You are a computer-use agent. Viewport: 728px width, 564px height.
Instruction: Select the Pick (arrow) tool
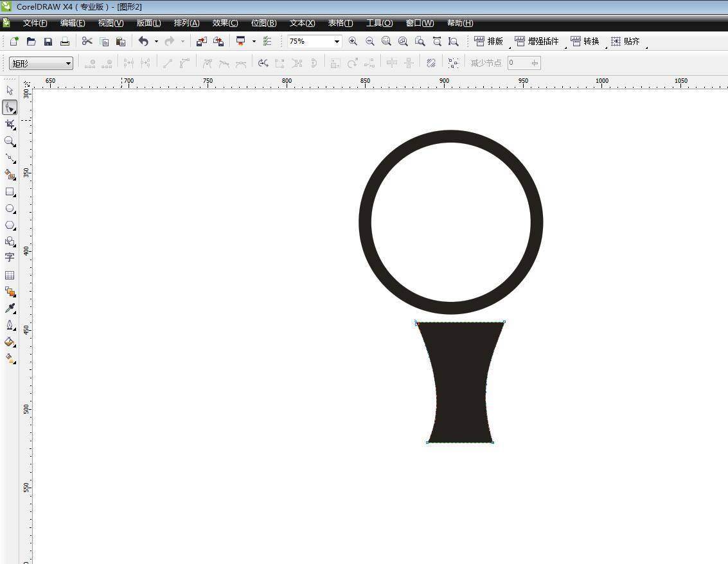click(10, 91)
